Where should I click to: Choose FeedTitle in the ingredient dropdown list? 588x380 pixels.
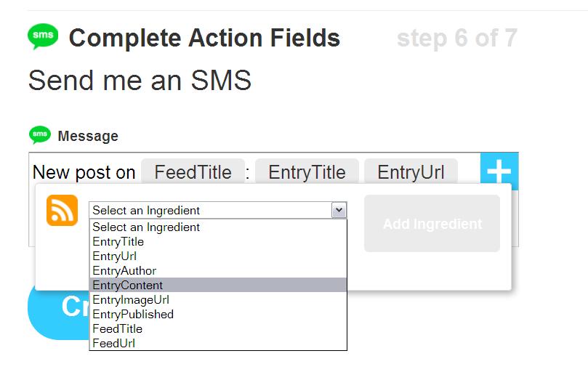[x=118, y=329]
